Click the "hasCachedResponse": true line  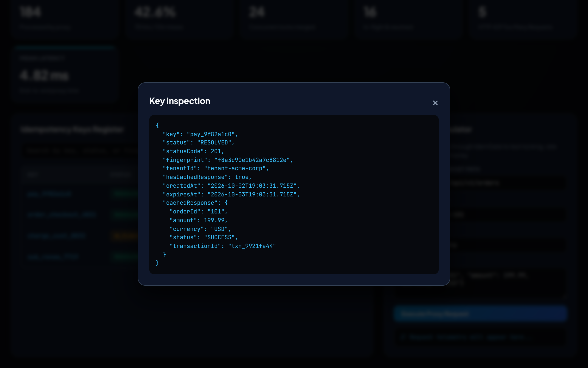[207, 177]
